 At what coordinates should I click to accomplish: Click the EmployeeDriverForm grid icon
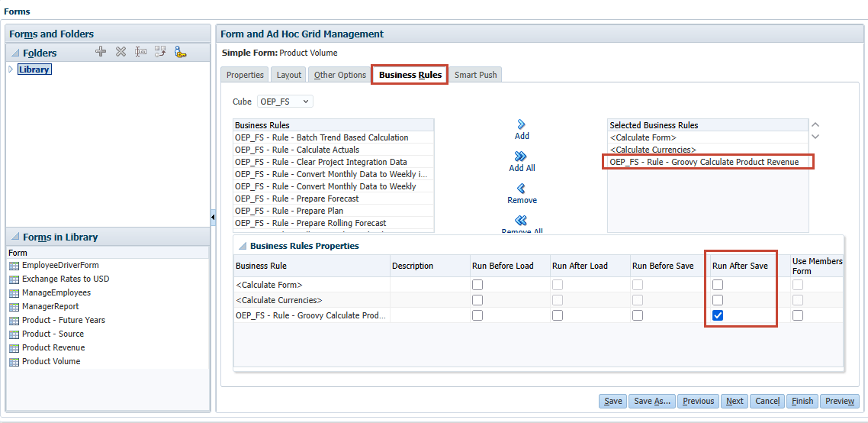(x=14, y=266)
